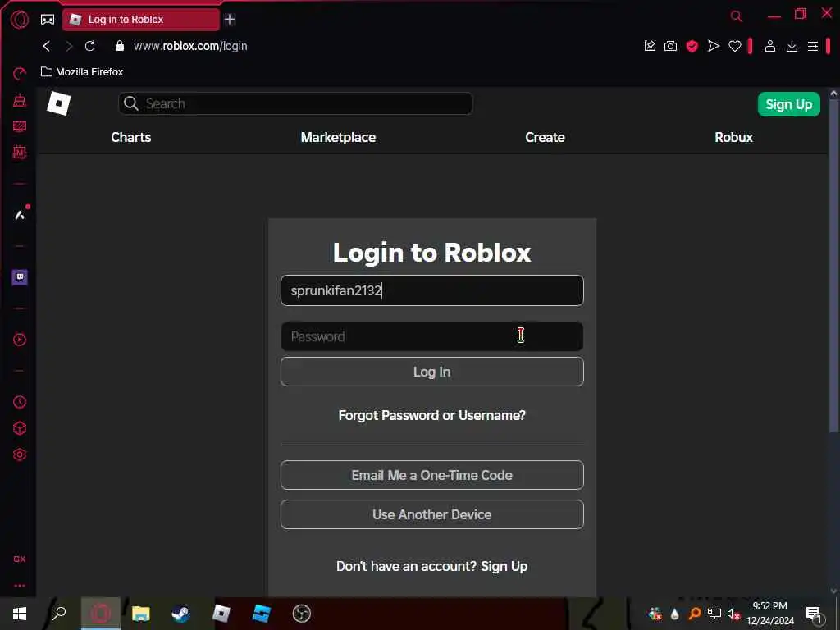Open History clock in sidebar
The image size is (840, 630).
[x=20, y=402]
